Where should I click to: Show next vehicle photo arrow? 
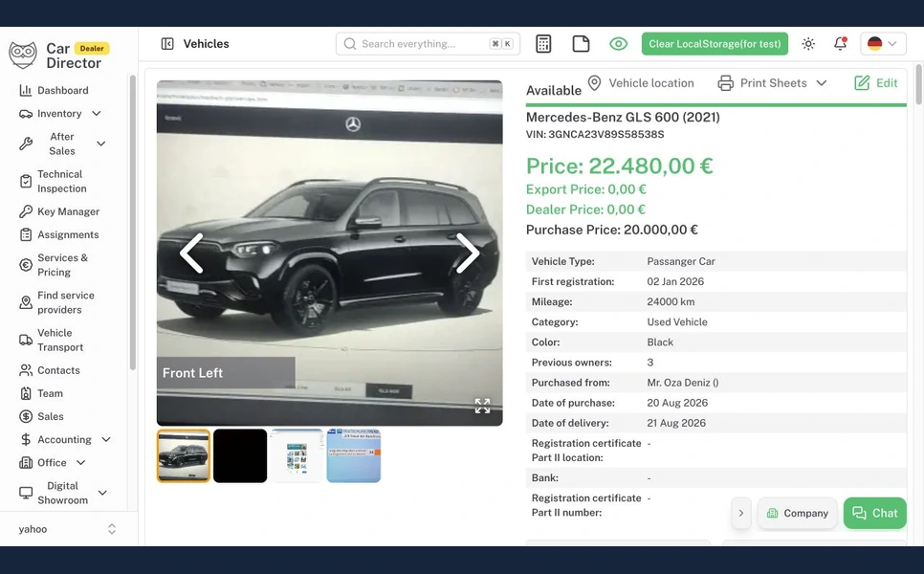coord(468,253)
